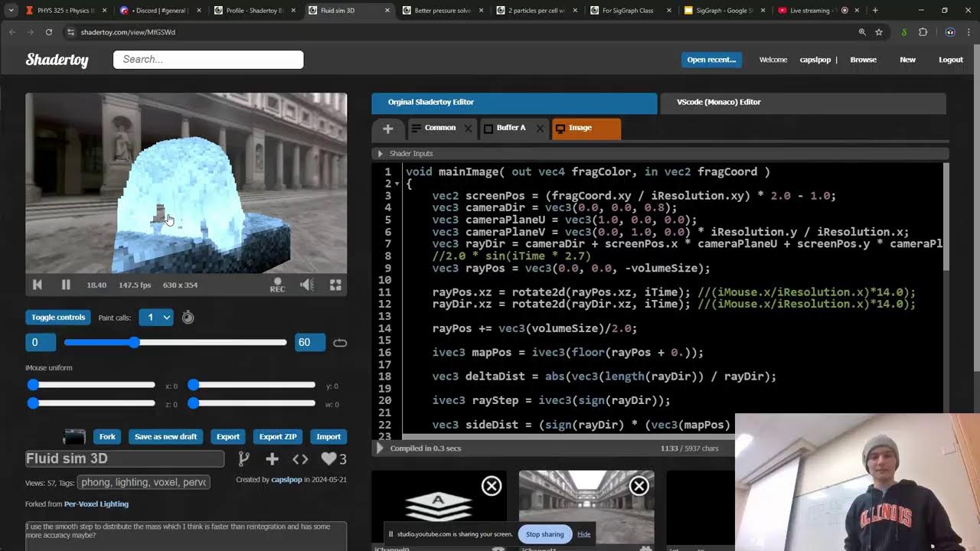Image resolution: width=980 pixels, height=551 pixels.
Task: Stop sharing the screen
Action: click(544, 534)
